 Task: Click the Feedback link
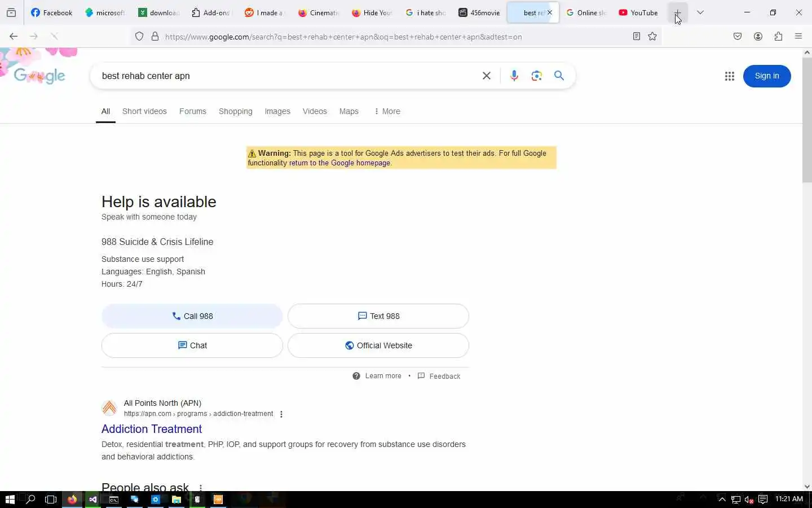(439, 376)
